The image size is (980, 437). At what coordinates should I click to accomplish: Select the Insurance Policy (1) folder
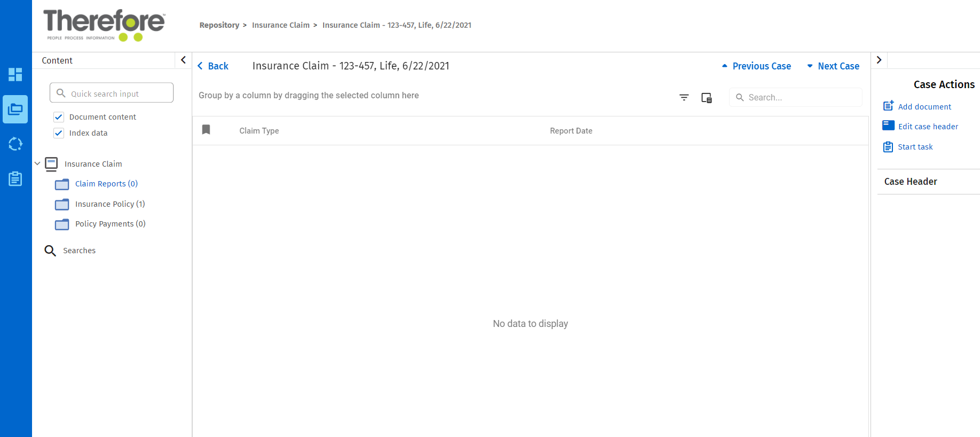(109, 204)
